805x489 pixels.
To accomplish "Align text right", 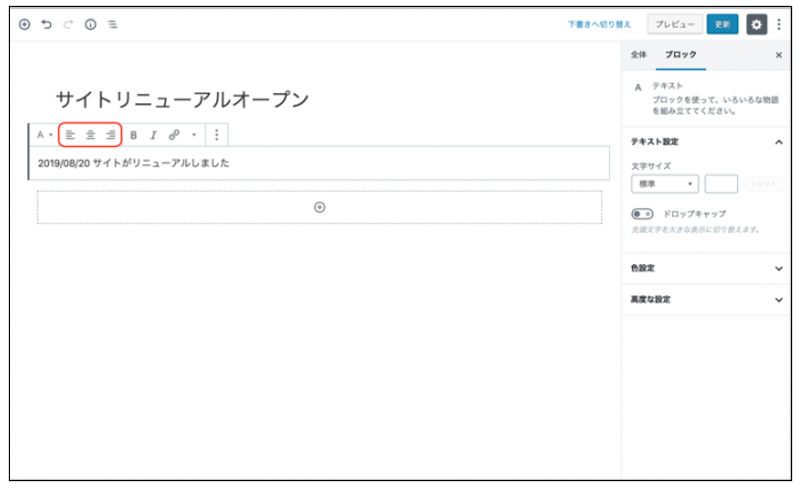I will click(110, 134).
